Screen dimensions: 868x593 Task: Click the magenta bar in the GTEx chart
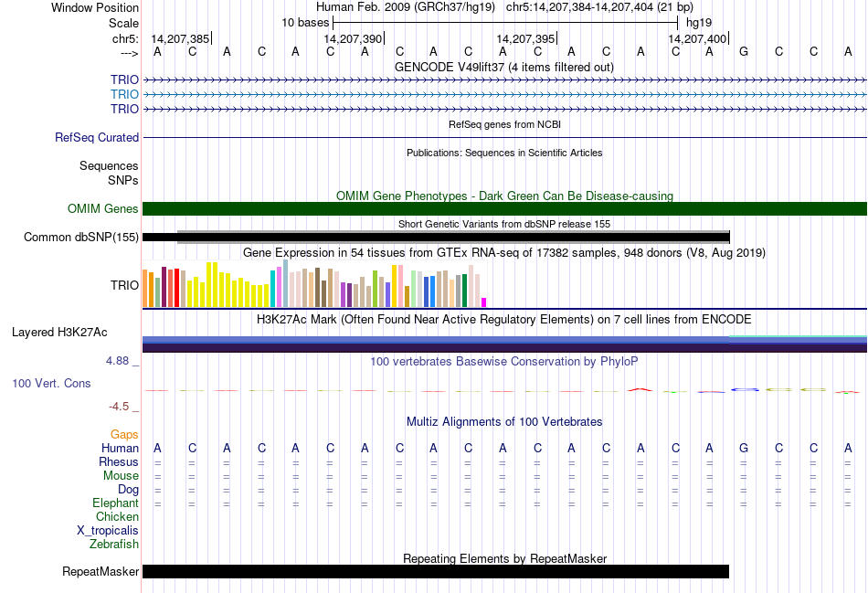(x=484, y=302)
